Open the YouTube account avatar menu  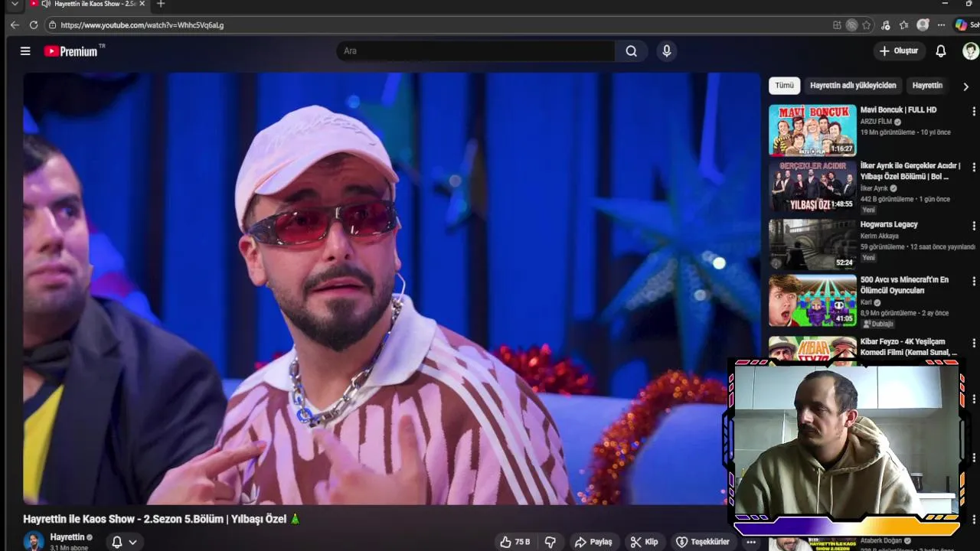coord(970,51)
